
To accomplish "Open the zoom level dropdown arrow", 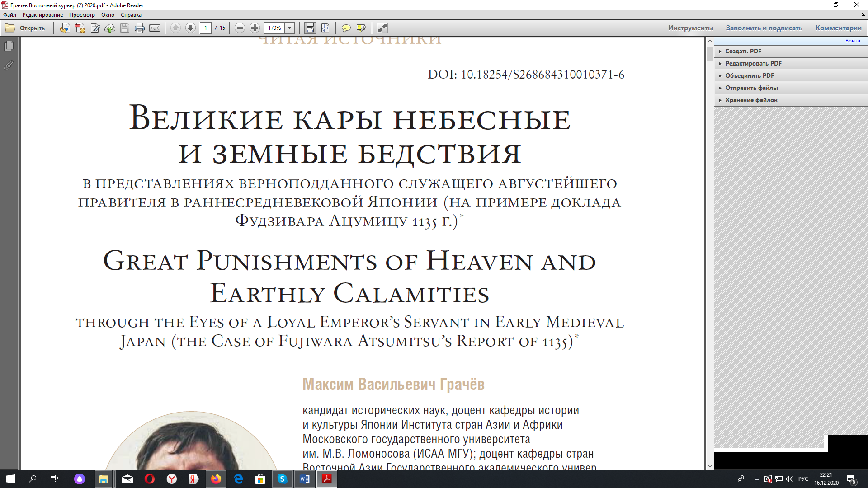I will (x=290, y=28).
